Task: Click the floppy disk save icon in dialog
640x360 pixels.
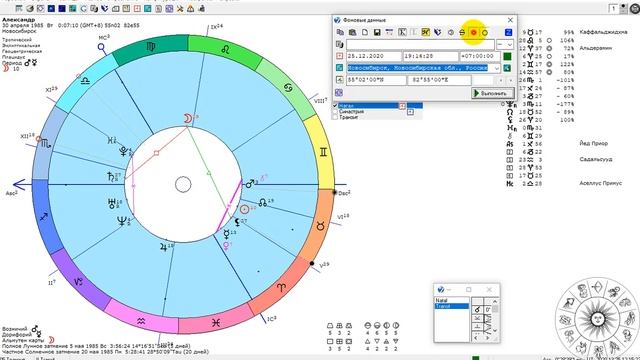Action: [377, 32]
